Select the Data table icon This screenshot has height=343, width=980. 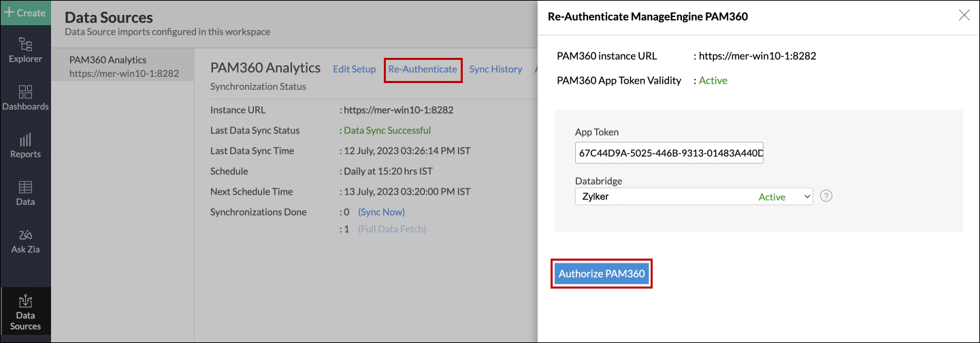tap(25, 193)
